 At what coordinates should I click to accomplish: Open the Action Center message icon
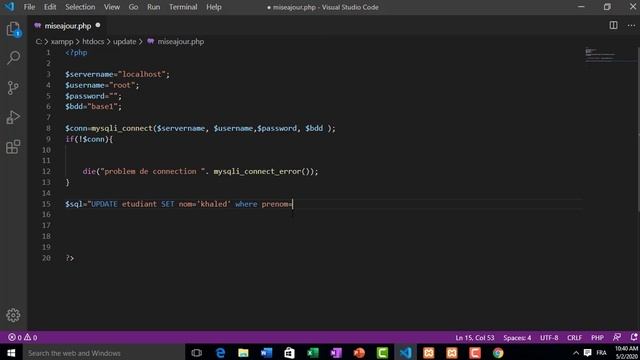coord(587,353)
